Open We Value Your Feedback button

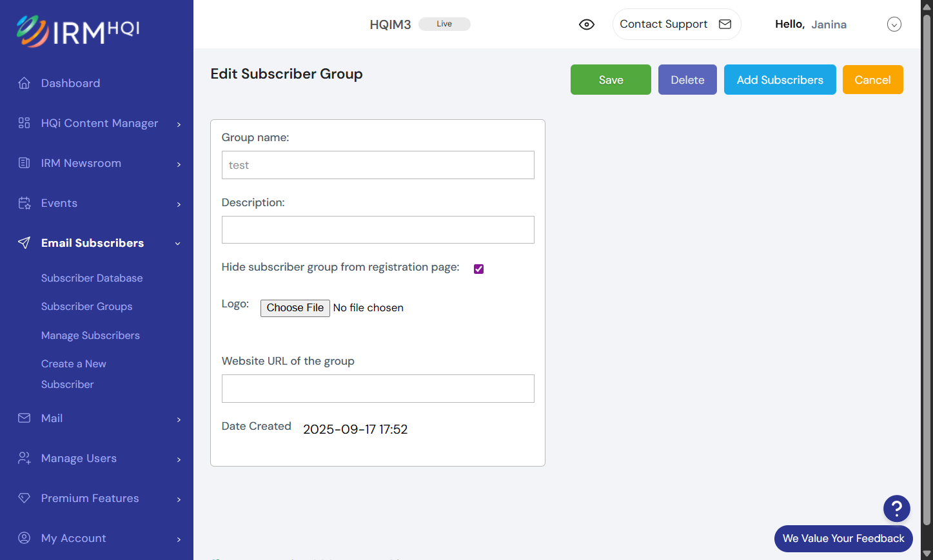point(843,539)
